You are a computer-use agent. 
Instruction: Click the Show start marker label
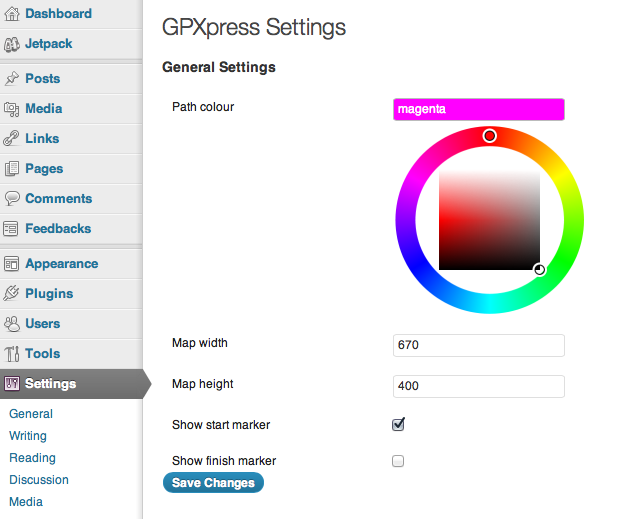click(x=221, y=425)
